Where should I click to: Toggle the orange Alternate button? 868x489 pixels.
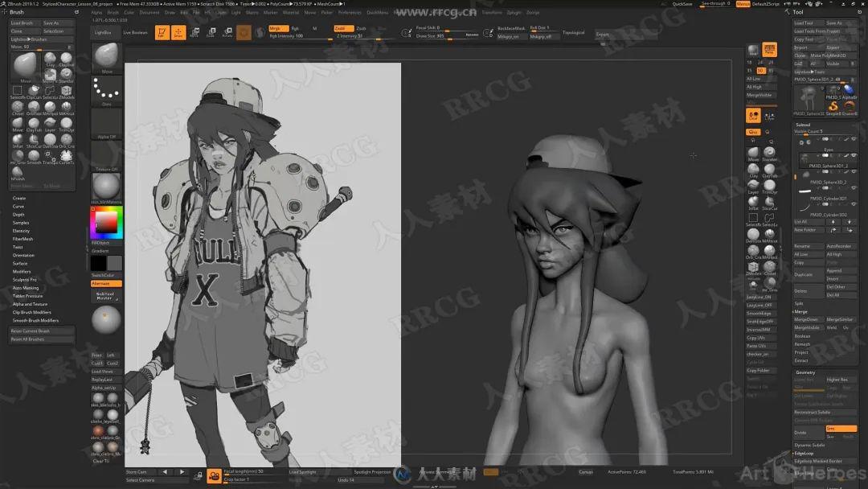point(106,284)
